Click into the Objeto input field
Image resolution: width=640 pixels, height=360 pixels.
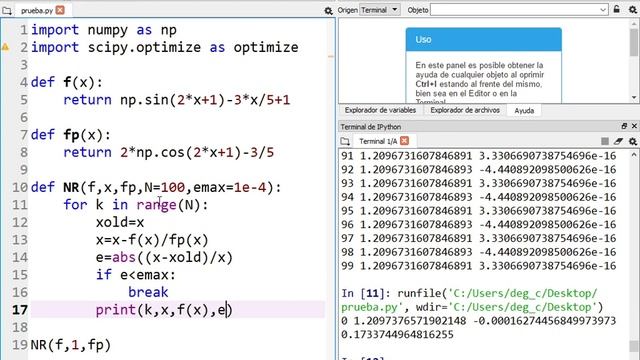515,10
